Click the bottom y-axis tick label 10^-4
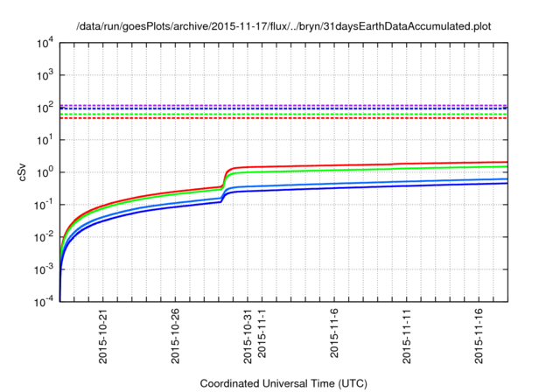560x392 pixels. point(45,302)
